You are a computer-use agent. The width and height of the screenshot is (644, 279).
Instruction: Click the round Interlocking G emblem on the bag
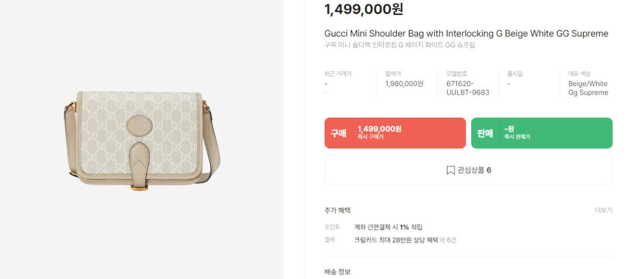coord(136,127)
